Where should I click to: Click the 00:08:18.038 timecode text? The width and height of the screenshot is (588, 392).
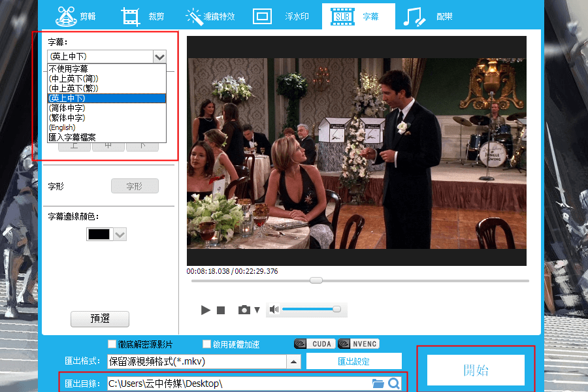click(x=208, y=271)
